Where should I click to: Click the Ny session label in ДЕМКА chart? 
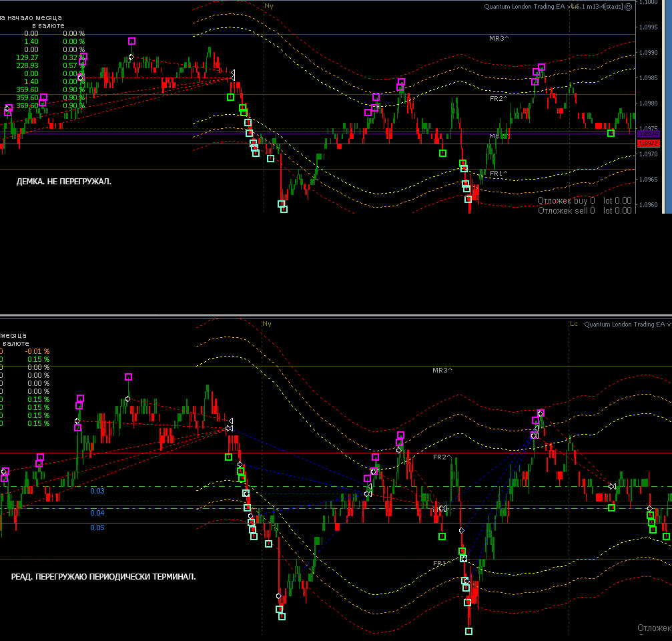tap(269, 6)
